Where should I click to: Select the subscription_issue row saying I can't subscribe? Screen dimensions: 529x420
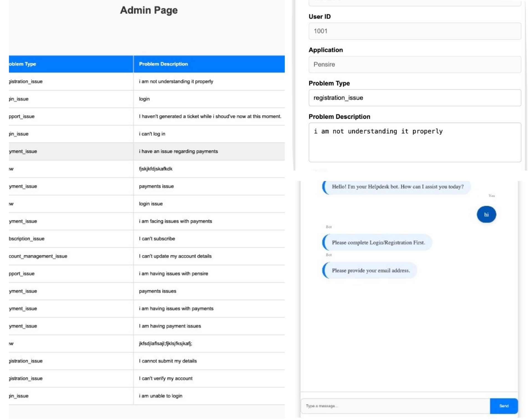(143, 239)
